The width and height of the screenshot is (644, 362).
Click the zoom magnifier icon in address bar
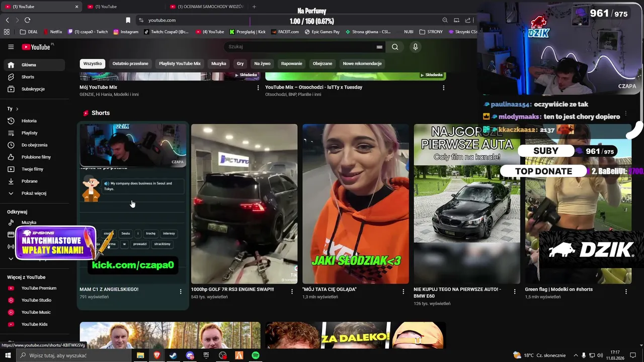[445, 20]
